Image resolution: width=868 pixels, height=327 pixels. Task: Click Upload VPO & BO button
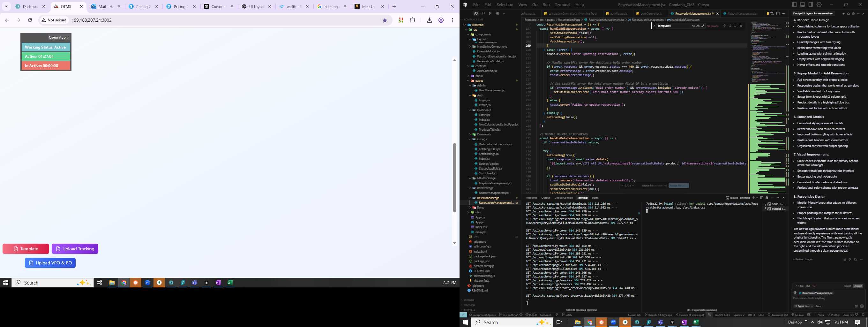coord(50,263)
